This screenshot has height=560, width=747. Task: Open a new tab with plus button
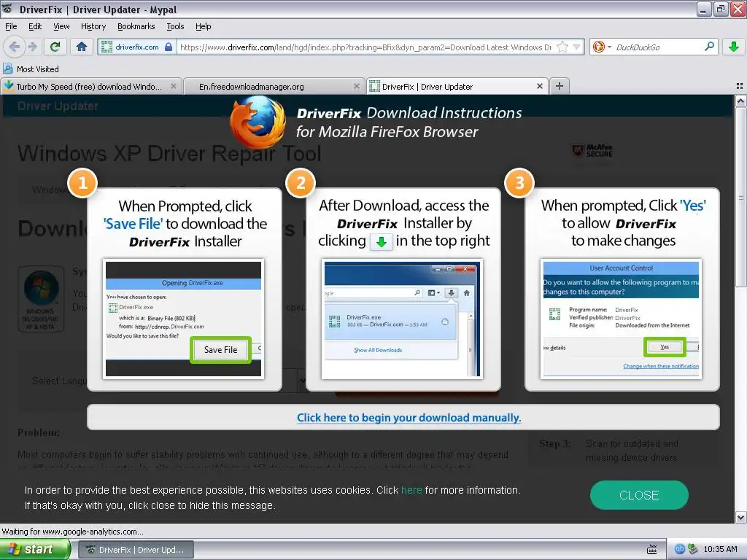pyautogui.click(x=560, y=86)
